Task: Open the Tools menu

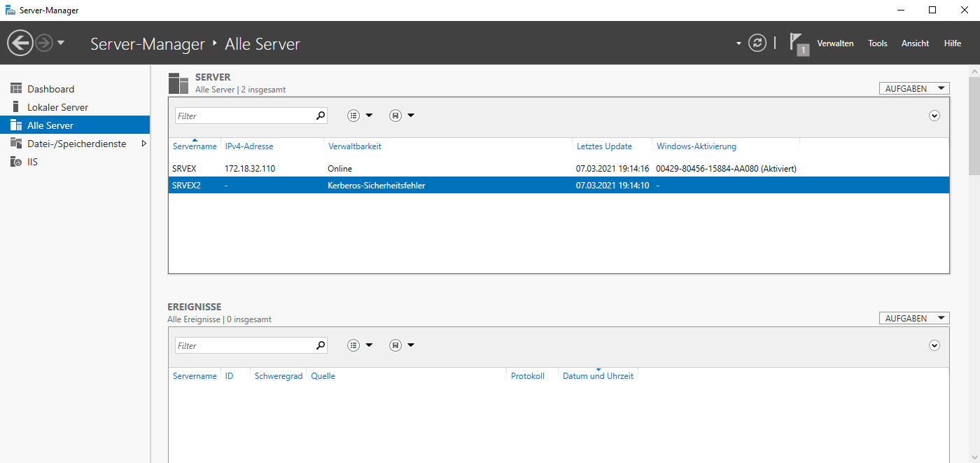Action: (x=877, y=43)
